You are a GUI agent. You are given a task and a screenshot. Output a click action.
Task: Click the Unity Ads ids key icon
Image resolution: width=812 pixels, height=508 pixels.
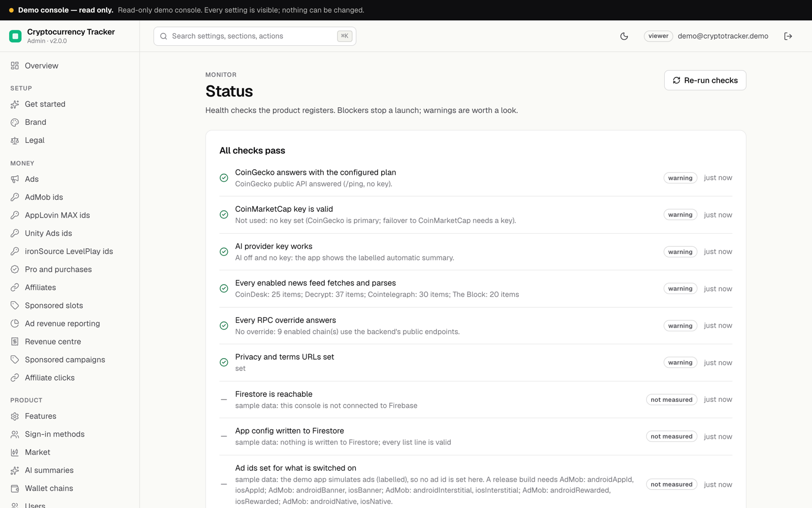click(x=15, y=233)
